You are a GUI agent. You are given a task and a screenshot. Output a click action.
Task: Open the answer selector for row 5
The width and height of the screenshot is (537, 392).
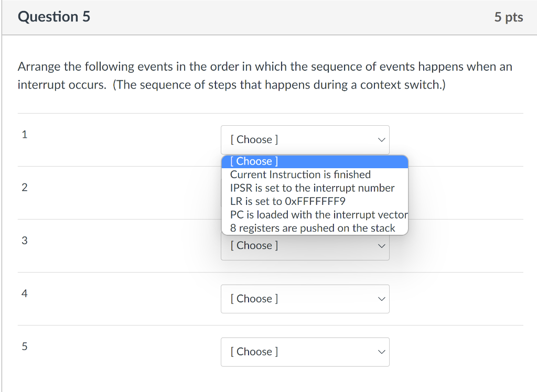(305, 352)
